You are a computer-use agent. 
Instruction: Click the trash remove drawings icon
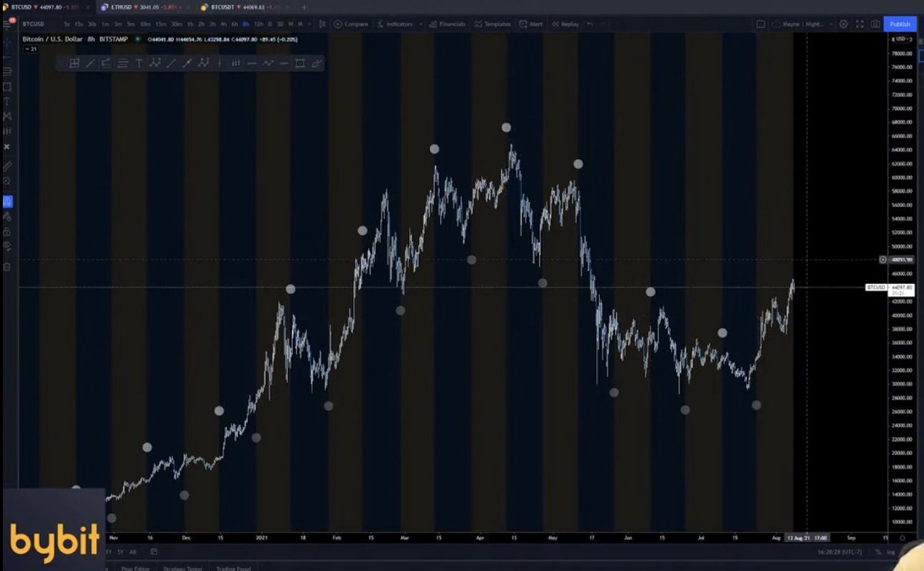click(x=8, y=268)
